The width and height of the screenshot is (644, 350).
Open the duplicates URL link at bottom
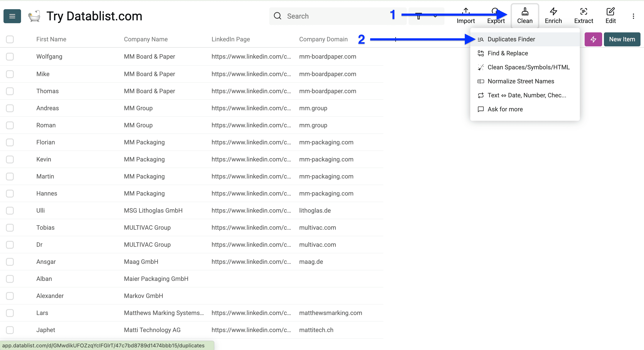[x=105, y=345]
